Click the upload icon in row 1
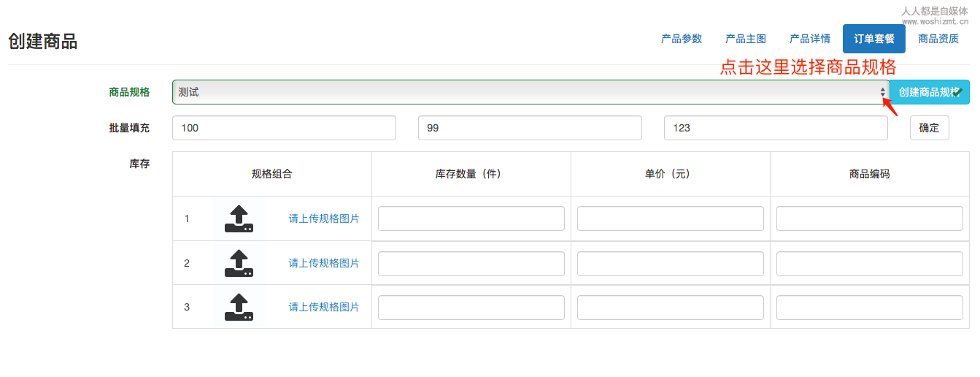The width and height of the screenshot is (980, 377). coord(239,218)
